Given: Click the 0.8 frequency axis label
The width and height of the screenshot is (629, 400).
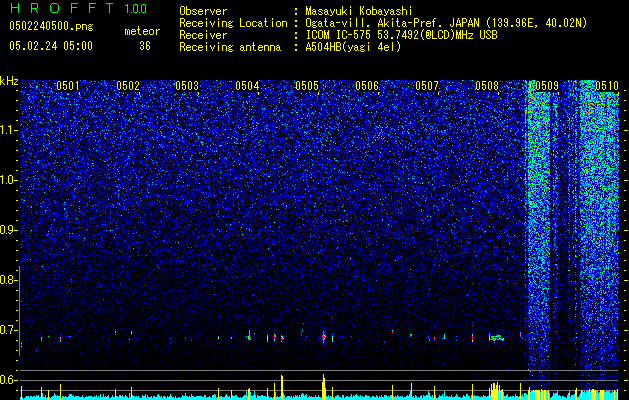Looking at the screenshot, I should click(9, 280).
